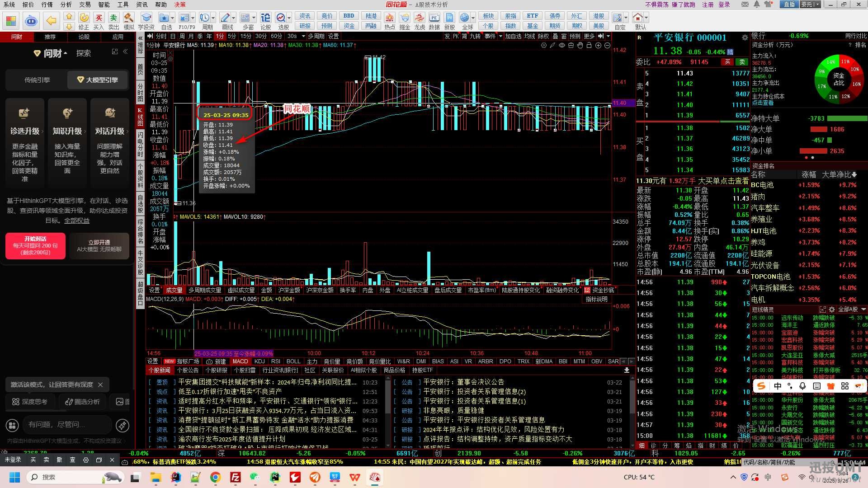Open WeChat from the Windows taskbar
Image resolution: width=868 pixels, height=488 pixels.
pos(255,477)
